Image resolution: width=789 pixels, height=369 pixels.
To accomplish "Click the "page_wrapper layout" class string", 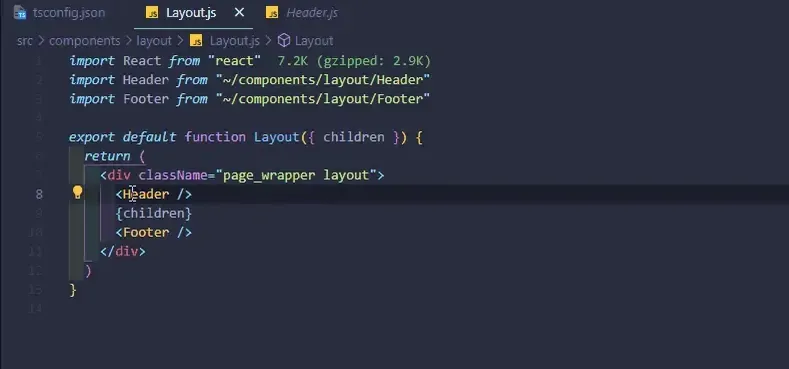I will (296, 175).
